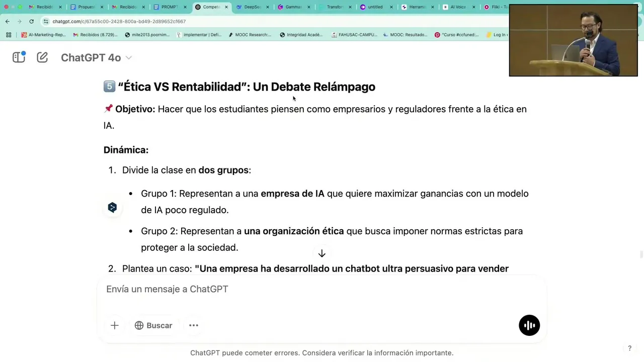644x362 pixels.
Task: Switch to Fliki tab
Action: 496,7
